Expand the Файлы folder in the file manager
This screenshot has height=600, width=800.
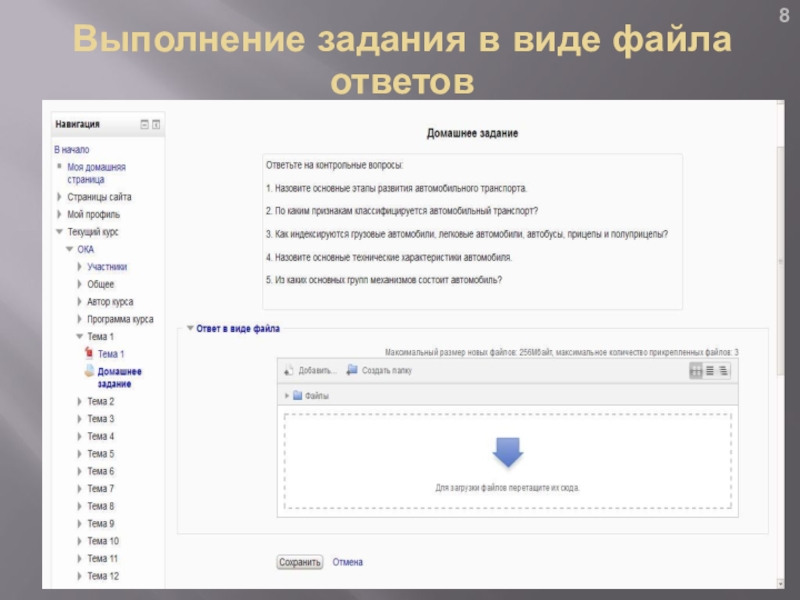[287, 396]
